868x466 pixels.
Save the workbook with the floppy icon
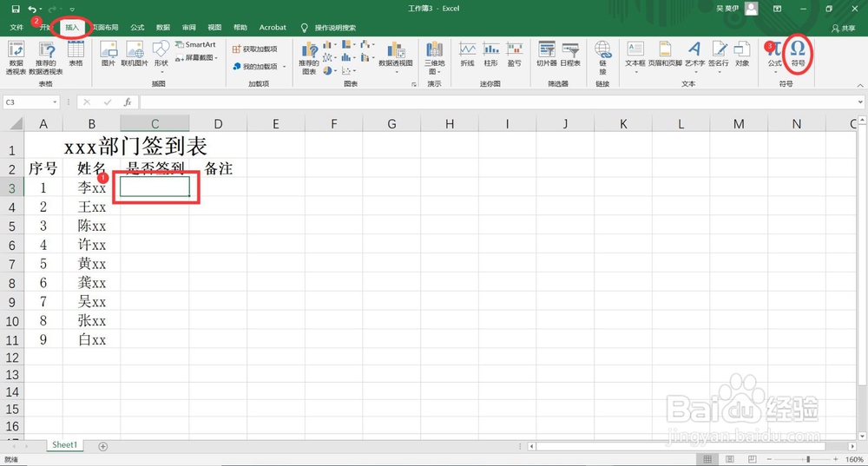16,9
